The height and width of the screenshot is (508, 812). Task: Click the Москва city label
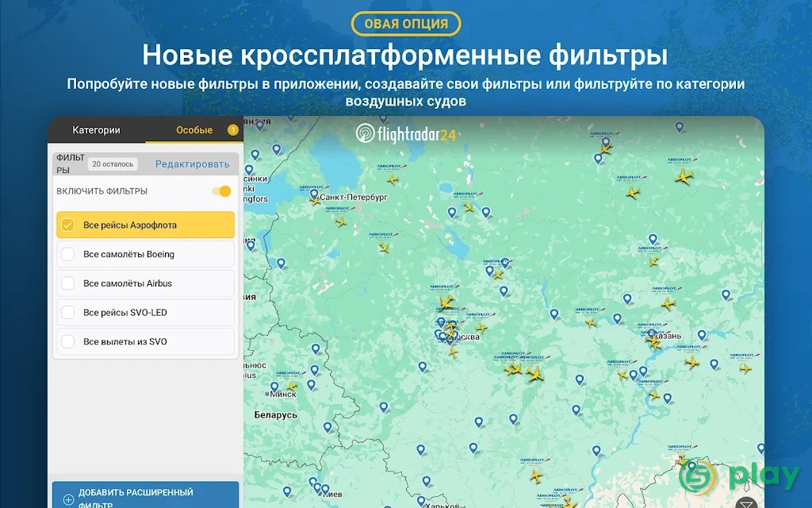coord(467,337)
